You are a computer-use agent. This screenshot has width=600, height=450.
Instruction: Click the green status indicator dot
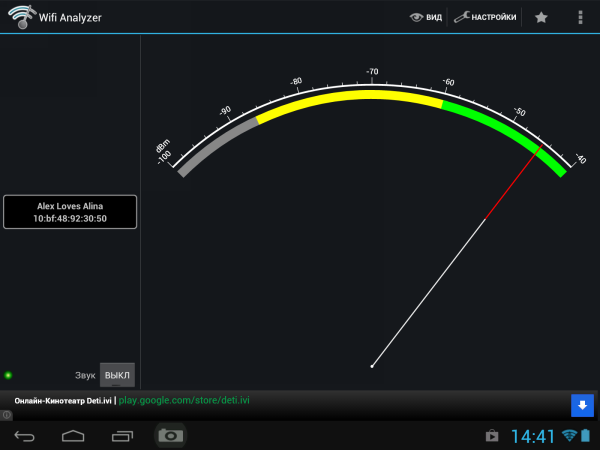pos(8,375)
